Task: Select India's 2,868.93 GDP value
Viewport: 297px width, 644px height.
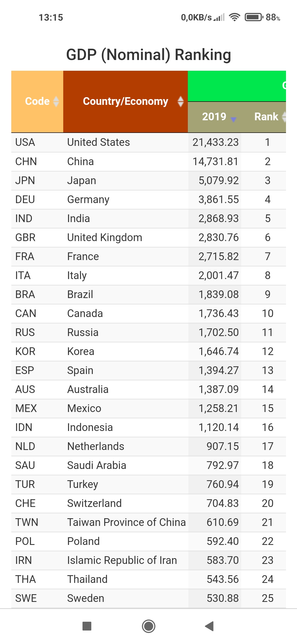Action: [x=218, y=219]
